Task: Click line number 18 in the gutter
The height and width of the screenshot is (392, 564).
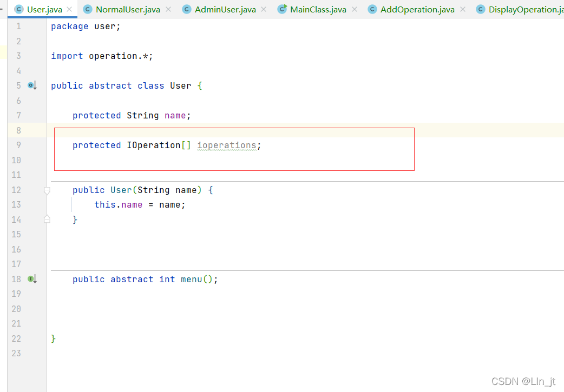Action: pos(16,279)
